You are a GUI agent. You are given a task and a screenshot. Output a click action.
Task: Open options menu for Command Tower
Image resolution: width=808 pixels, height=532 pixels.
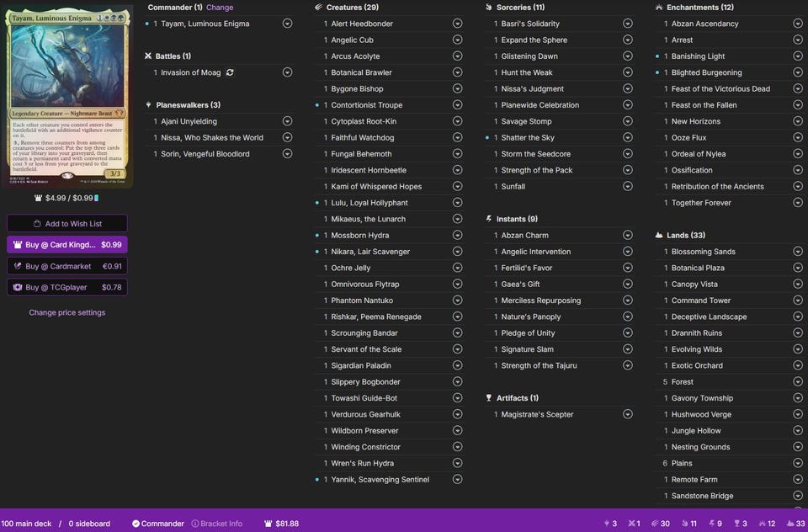tap(797, 300)
